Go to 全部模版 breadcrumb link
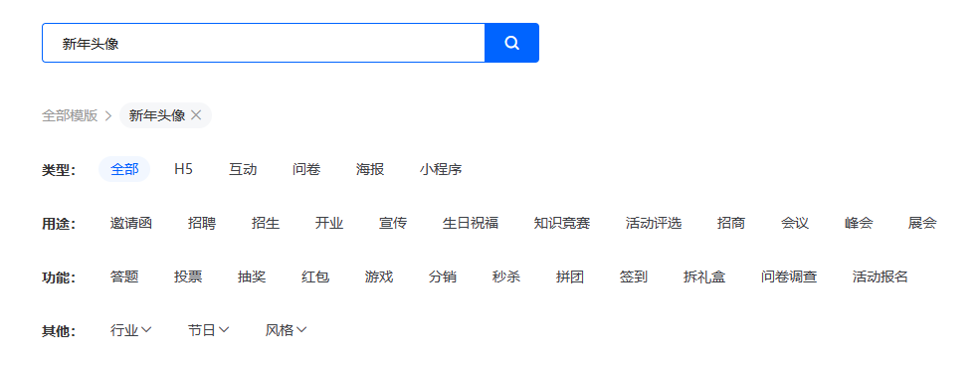 [x=70, y=115]
